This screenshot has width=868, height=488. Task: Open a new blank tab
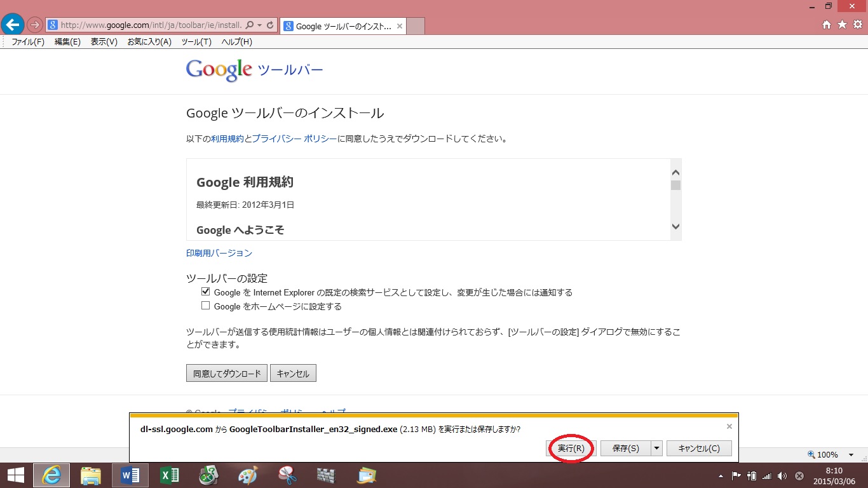pos(415,26)
